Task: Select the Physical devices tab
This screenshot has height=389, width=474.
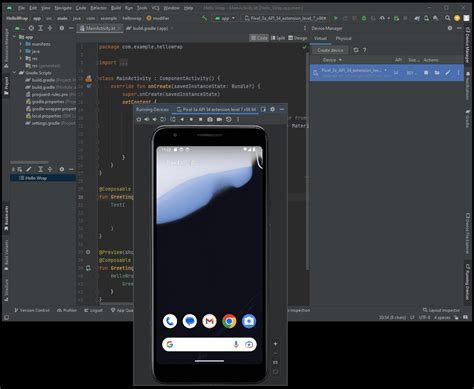Action: [344, 38]
